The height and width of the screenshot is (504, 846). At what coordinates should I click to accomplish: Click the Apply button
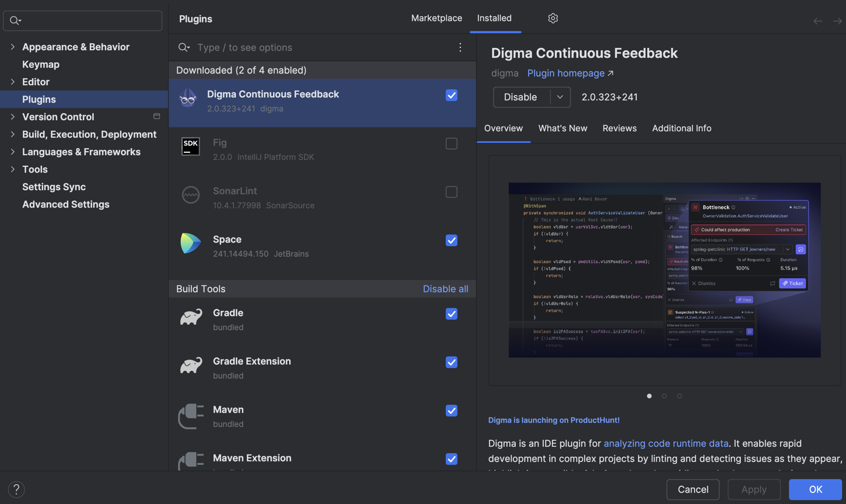(754, 489)
